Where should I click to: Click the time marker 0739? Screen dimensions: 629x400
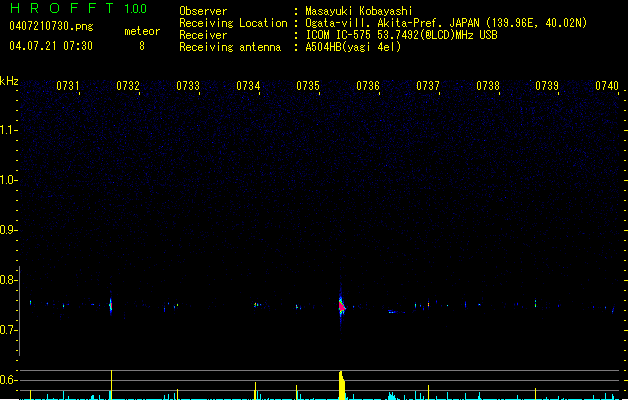point(547,86)
